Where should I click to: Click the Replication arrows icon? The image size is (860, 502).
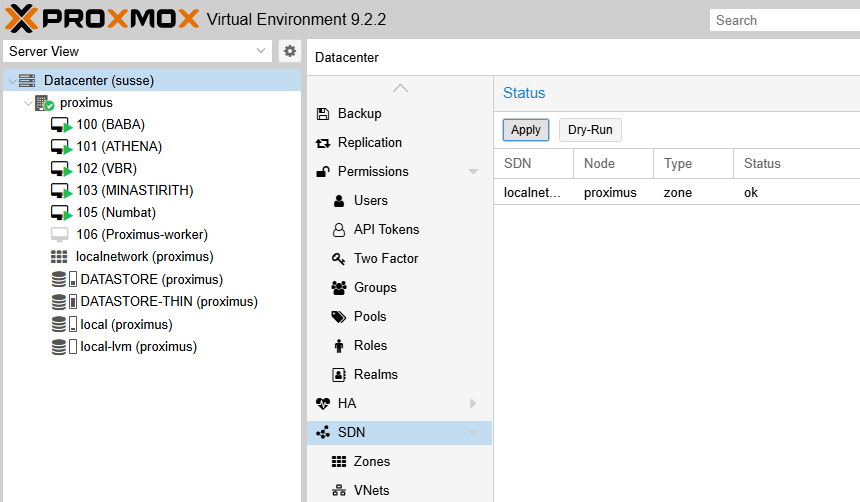[x=323, y=143]
